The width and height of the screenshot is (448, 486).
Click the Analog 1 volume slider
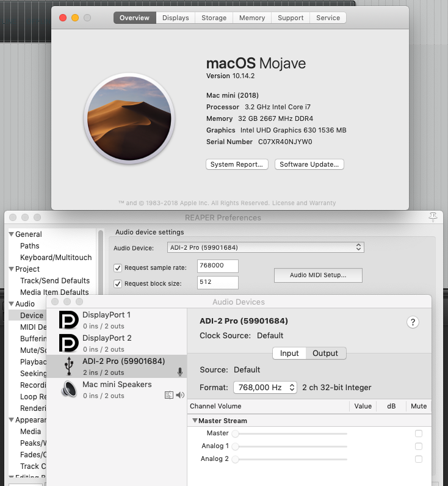(291, 447)
